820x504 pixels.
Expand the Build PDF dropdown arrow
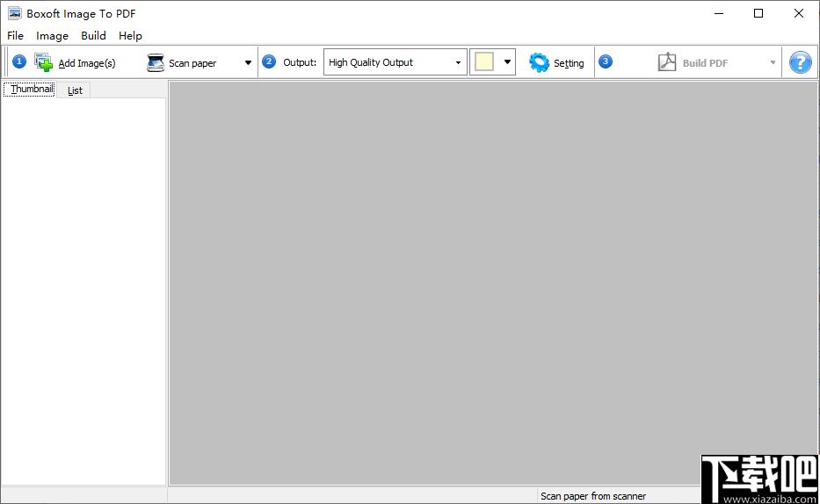[773, 63]
